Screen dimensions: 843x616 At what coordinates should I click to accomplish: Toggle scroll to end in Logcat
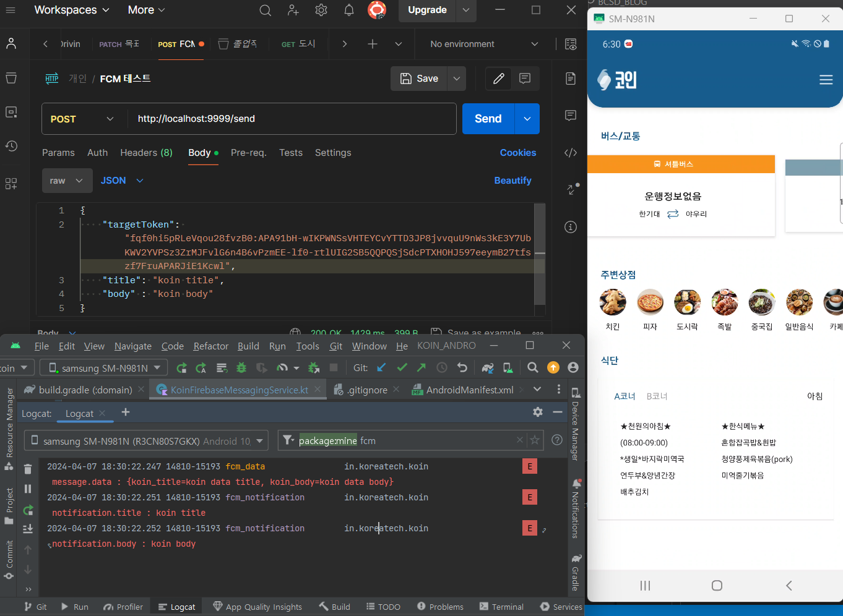tap(28, 529)
